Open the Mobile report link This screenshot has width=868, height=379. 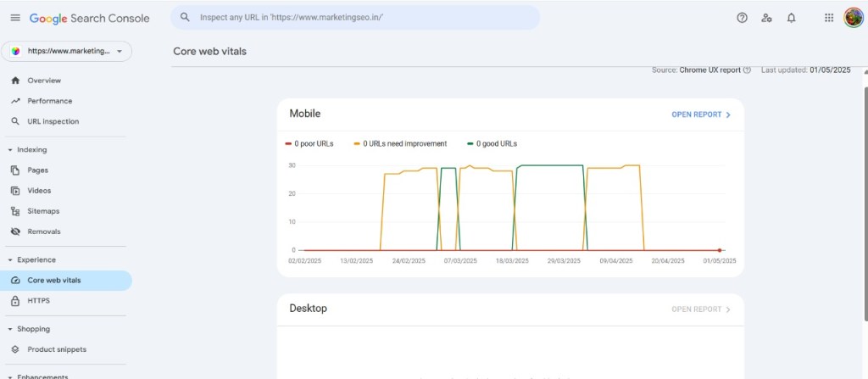coord(701,114)
